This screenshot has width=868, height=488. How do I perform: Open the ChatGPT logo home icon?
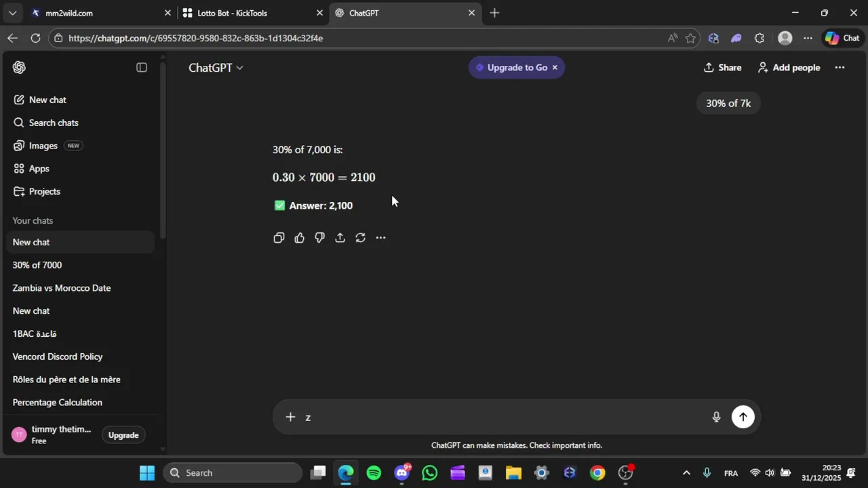pos(19,67)
